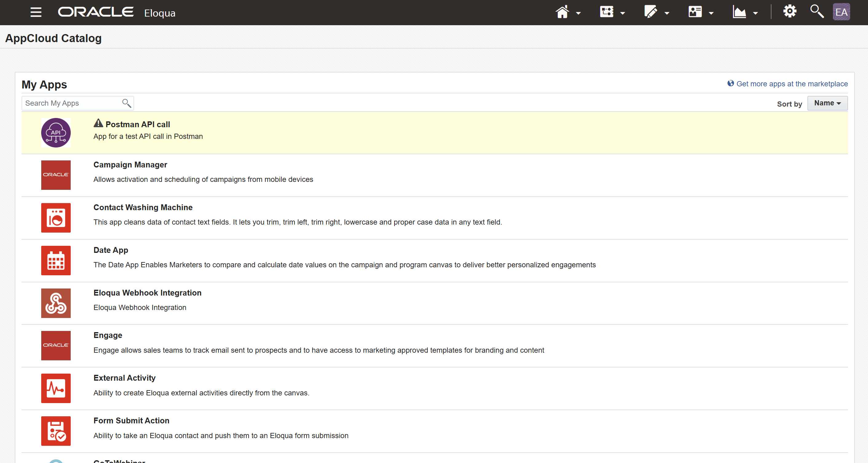Click the Postman API call app icon
This screenshot has width=868, height=463.
pyautogui.click(x=56, y=133)
